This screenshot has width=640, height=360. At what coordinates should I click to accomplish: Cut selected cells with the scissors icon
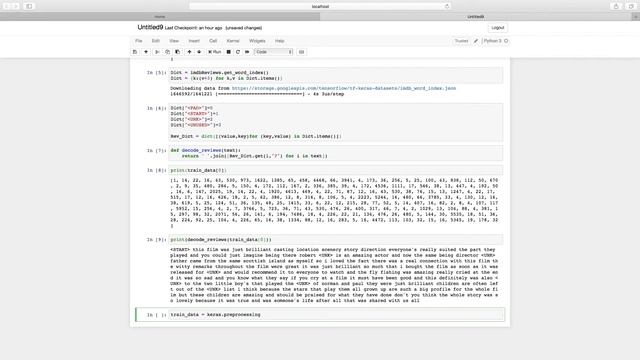point(157,52)
